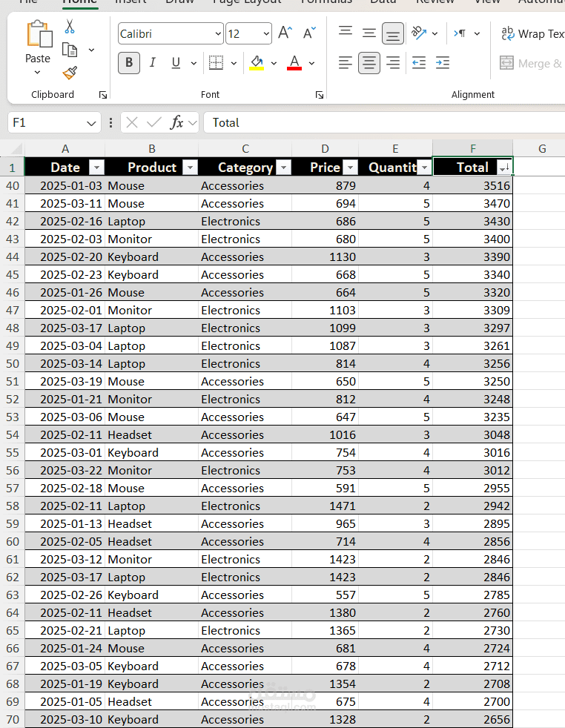Viewport: 565px width, 728px height.
Task: Open the Paste options dropdown arrow
Action: click(x=38, y=73)
